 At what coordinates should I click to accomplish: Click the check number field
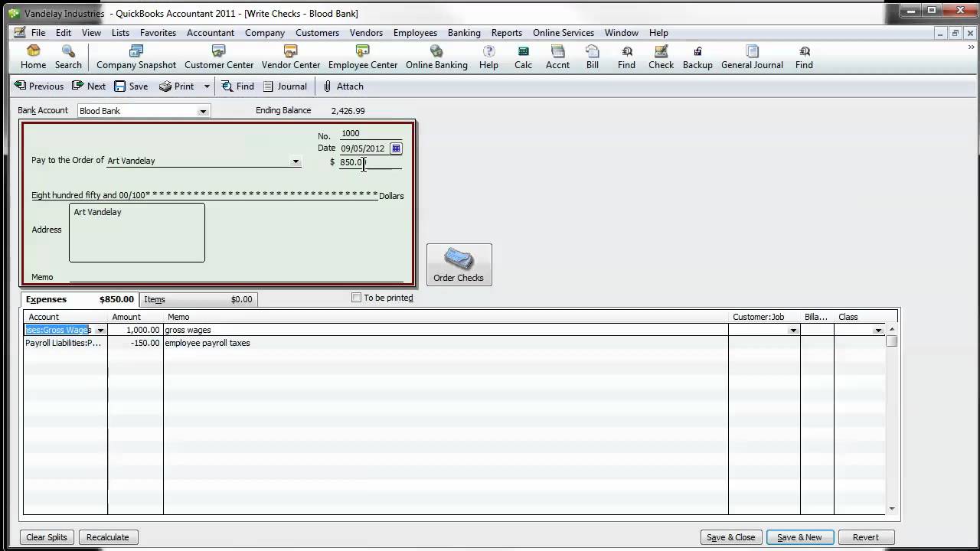[371, 133]
